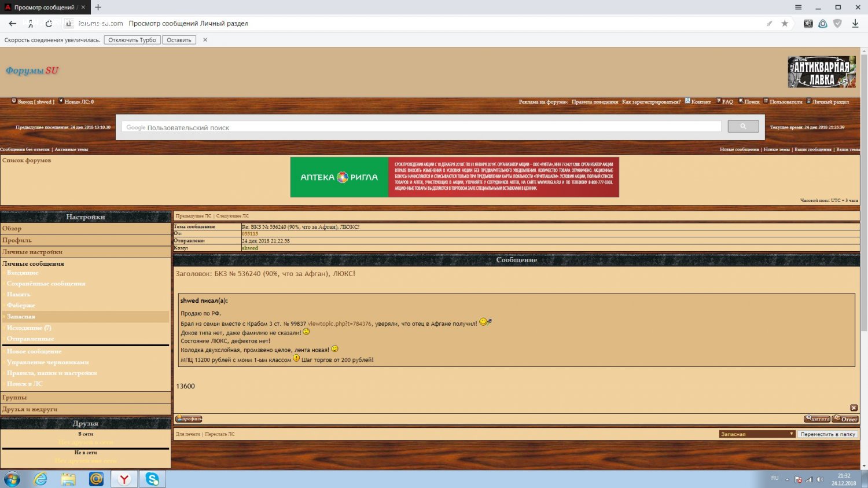Open the browser downloads arrow icon
The image size is (868, 488).
pyautogui.click(x=855, y=24)
